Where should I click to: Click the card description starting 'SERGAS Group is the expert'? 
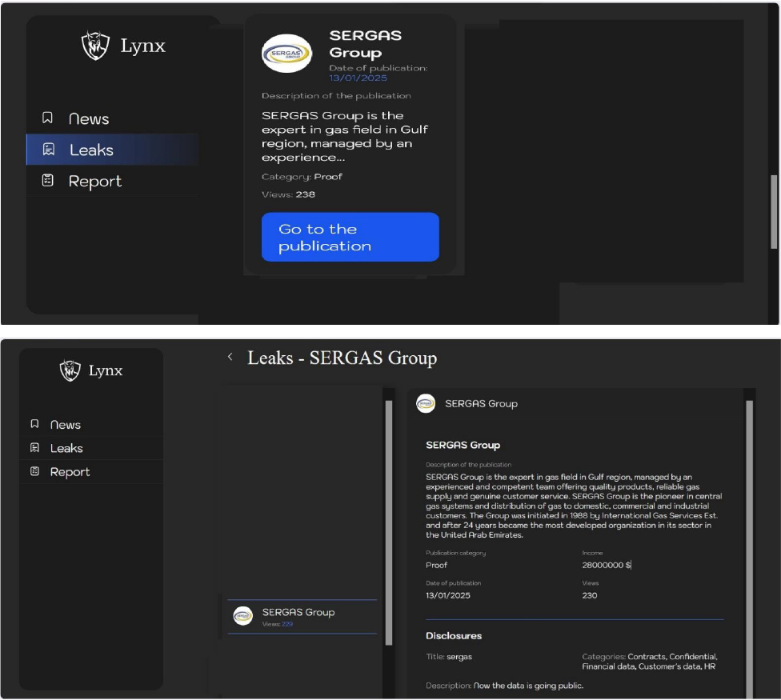[345, 137]
